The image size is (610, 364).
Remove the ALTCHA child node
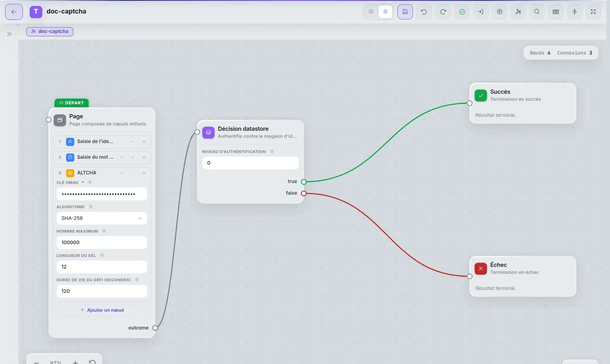[144, 173]
